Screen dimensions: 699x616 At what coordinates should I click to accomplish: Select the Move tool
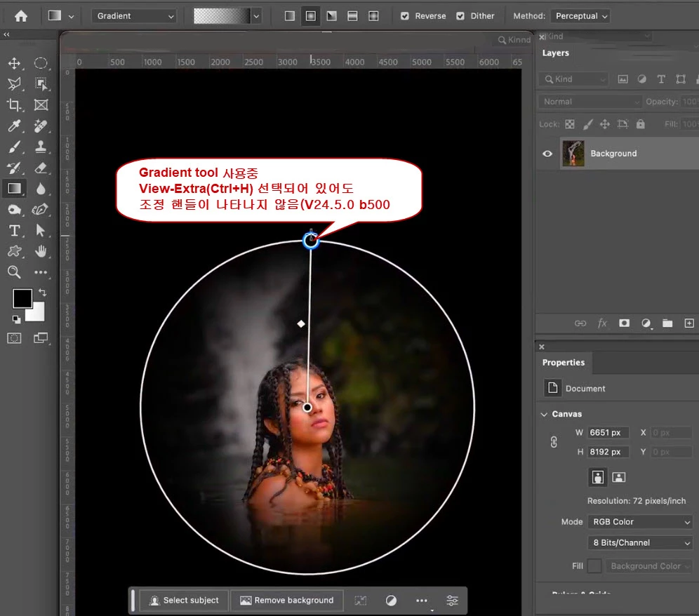point(14,63)
